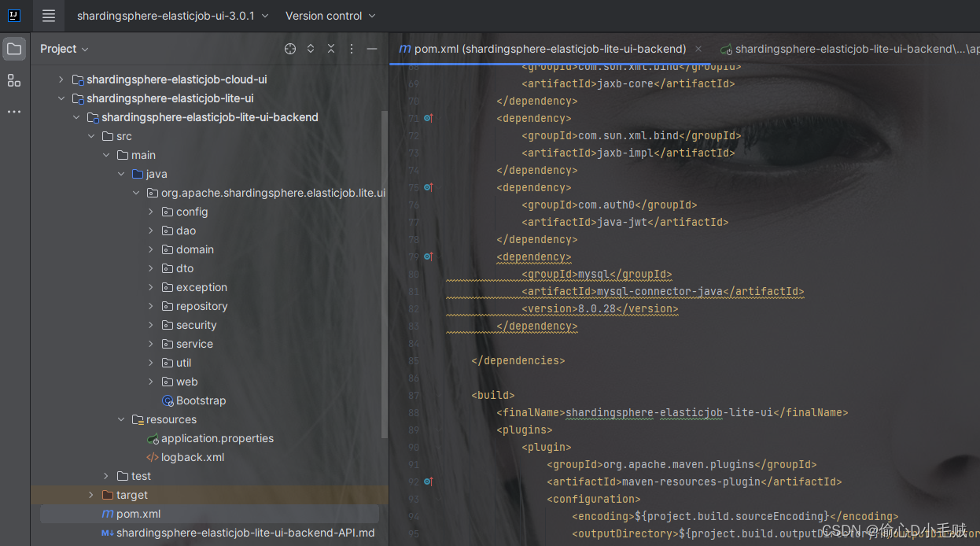Click the Select Opened File crosshair icon
This screenshot has width=980, height=546.
pos(290,49)
